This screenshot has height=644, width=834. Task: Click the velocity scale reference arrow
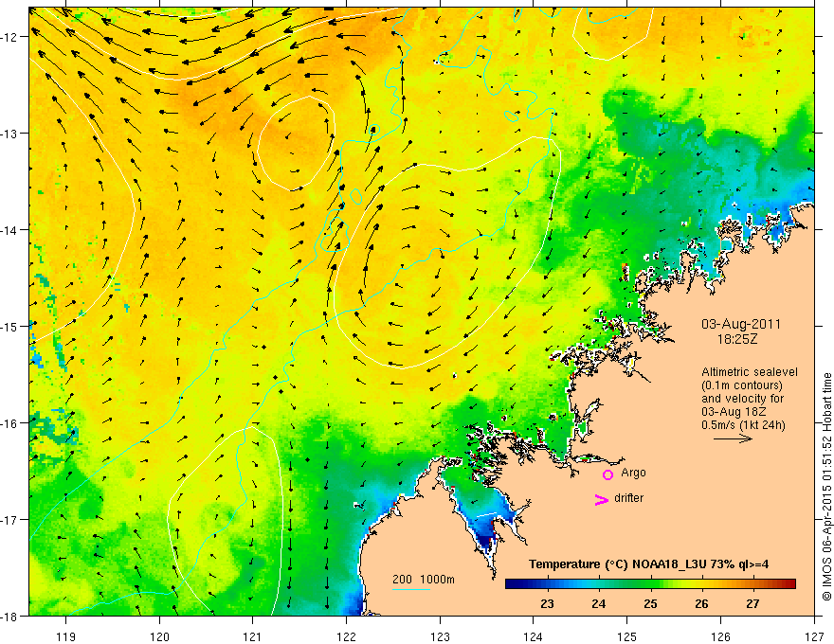(733, 438)
